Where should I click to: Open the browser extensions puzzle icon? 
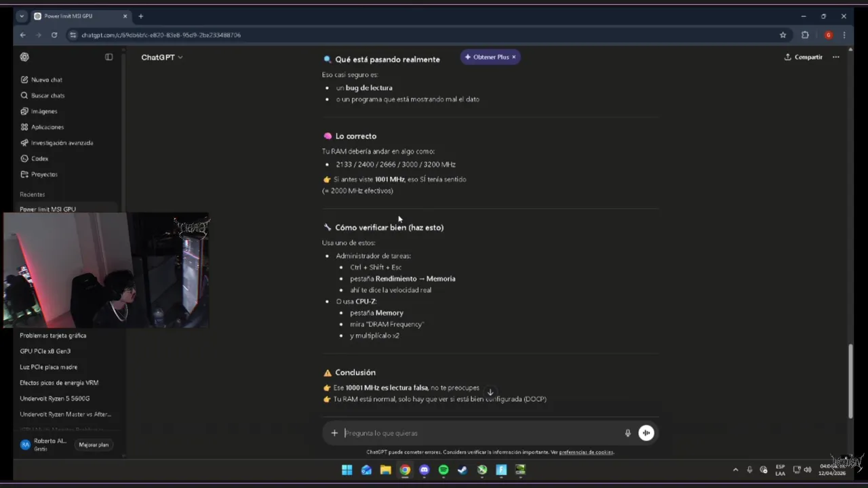pos(805,35)
